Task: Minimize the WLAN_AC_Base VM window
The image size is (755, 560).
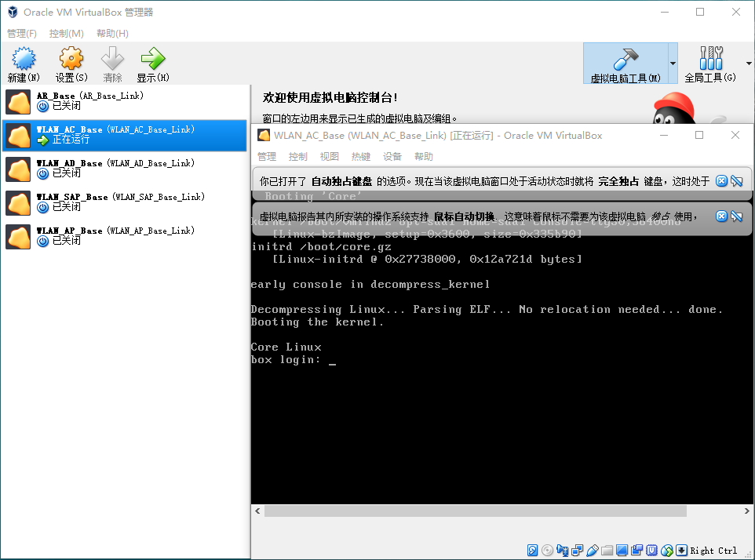Action: pos(664,135)
